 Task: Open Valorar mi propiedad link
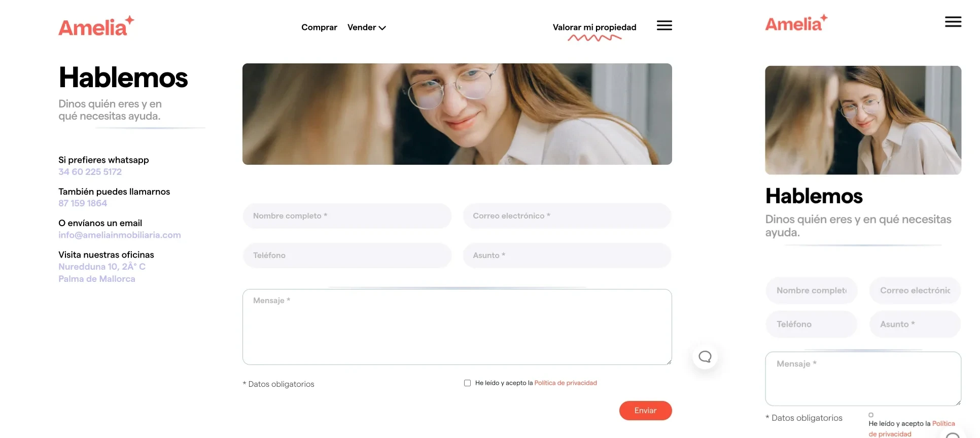point(594,27)
